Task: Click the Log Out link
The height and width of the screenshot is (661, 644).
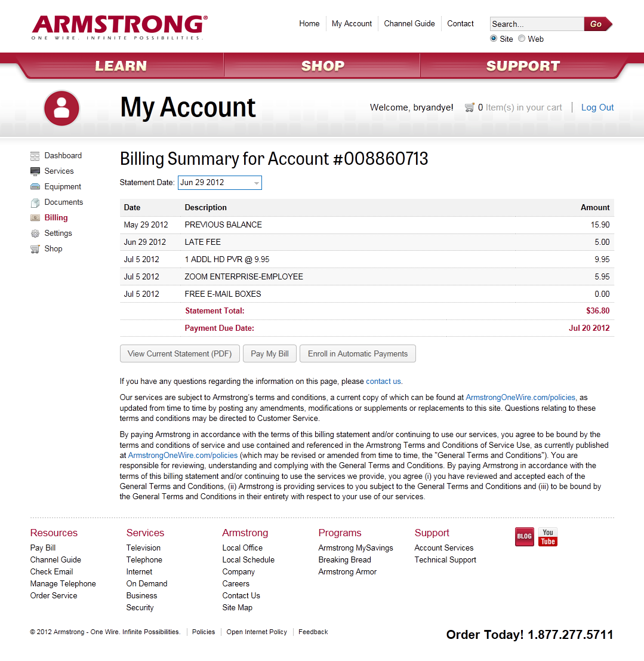Action: click(597, 107)
